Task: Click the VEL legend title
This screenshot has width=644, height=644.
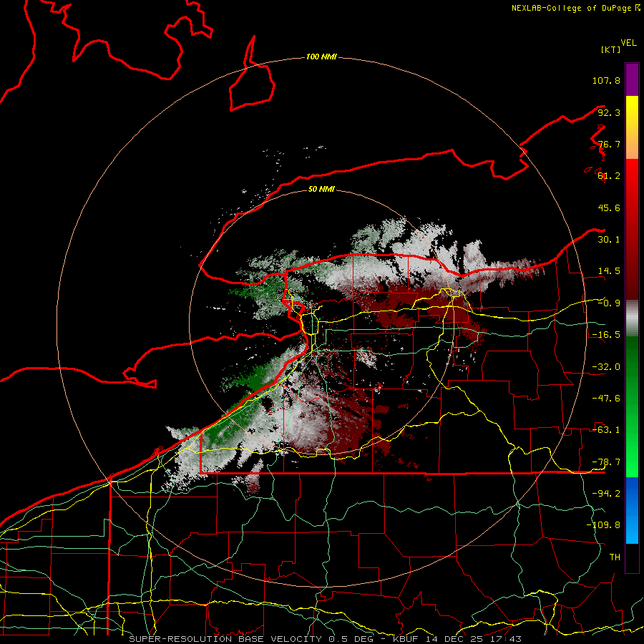Action: [628, 43]
